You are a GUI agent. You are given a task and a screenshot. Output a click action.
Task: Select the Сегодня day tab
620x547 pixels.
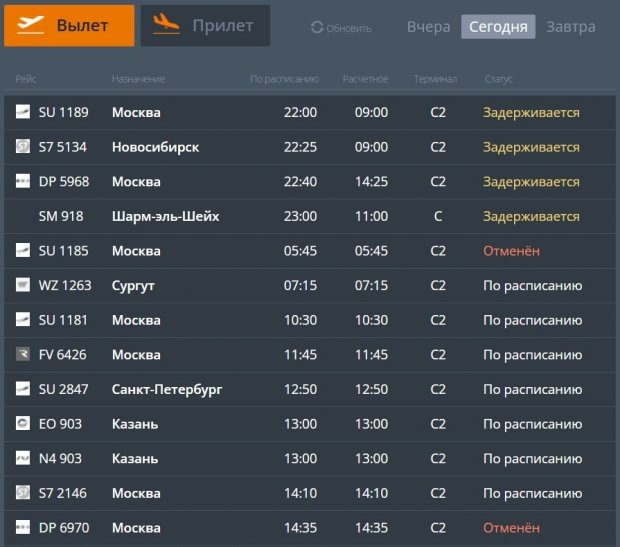coord(498,27)
